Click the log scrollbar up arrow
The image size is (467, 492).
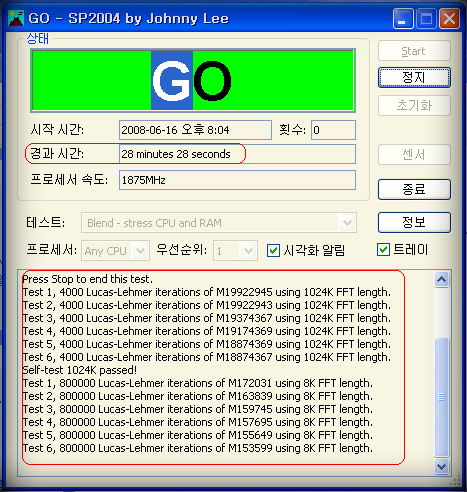pyautogui.click(x=442, y=279)
